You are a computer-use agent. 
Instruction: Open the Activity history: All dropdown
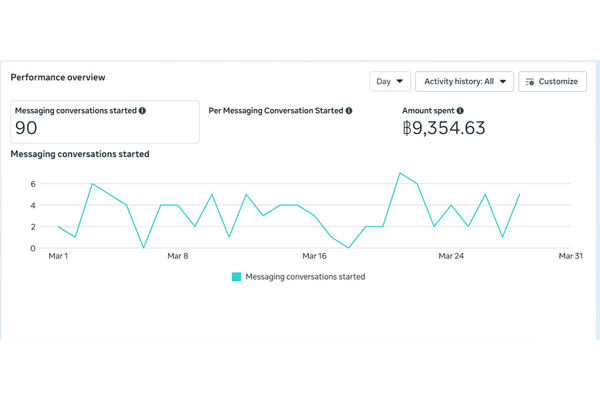click(464, 81)
